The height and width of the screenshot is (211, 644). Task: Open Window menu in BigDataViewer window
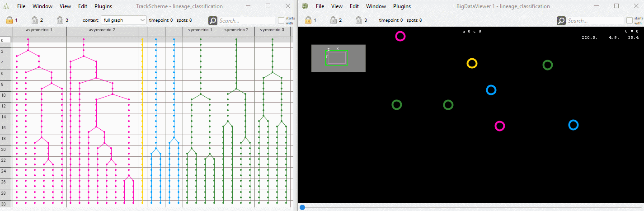(376, 6)
